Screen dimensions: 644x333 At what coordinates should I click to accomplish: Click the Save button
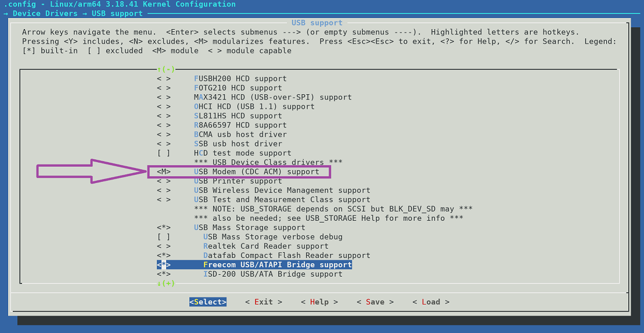(x=375, y=302)
